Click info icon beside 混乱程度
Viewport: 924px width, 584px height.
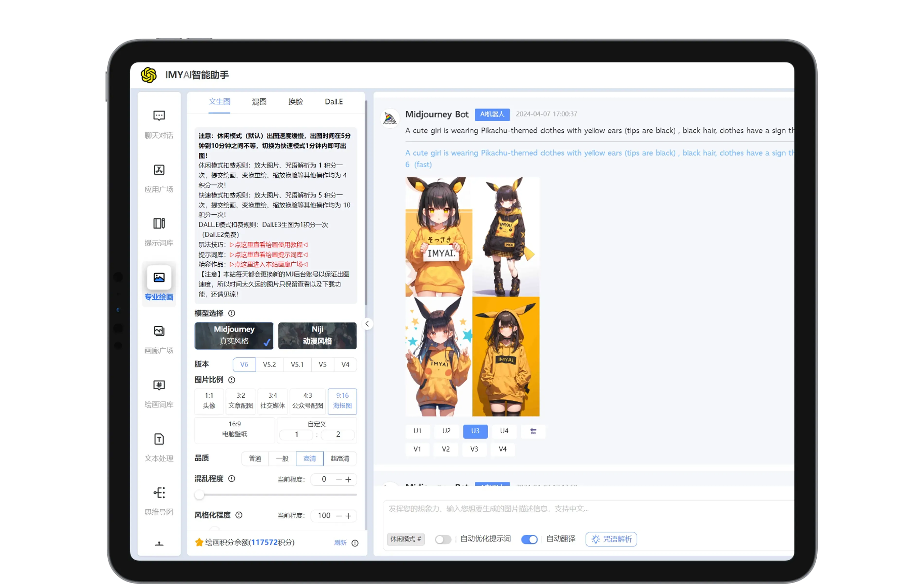click(x=232, y=479)
